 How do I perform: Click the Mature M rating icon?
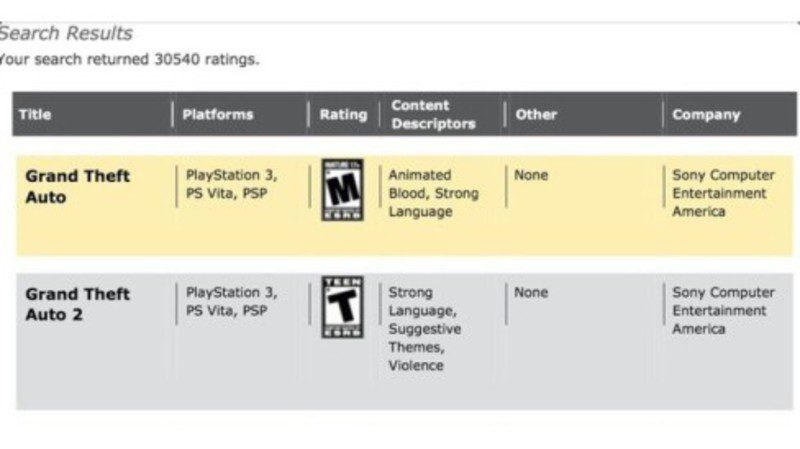(342, 190)
